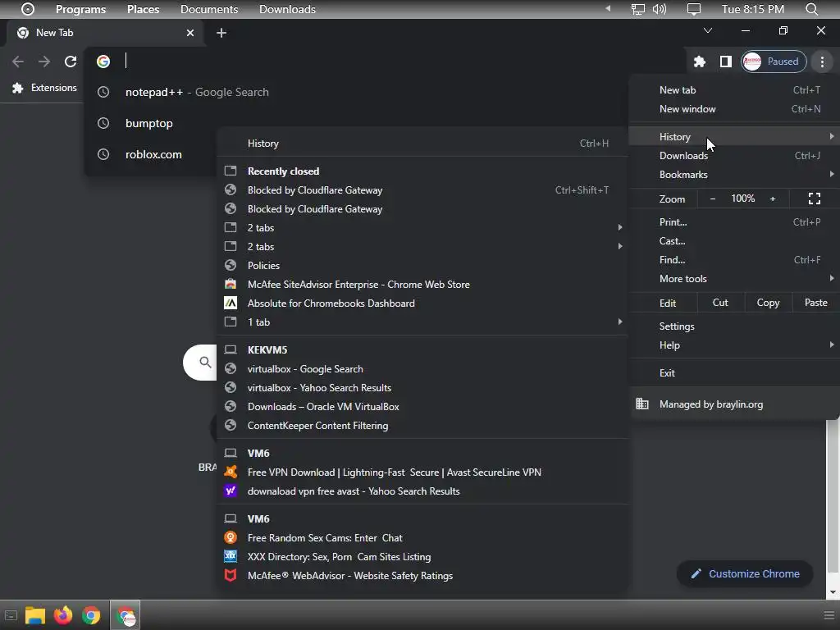Expand the first 2 tabs entry
Screen dimensions: 840x630
(x=422, y=228)
